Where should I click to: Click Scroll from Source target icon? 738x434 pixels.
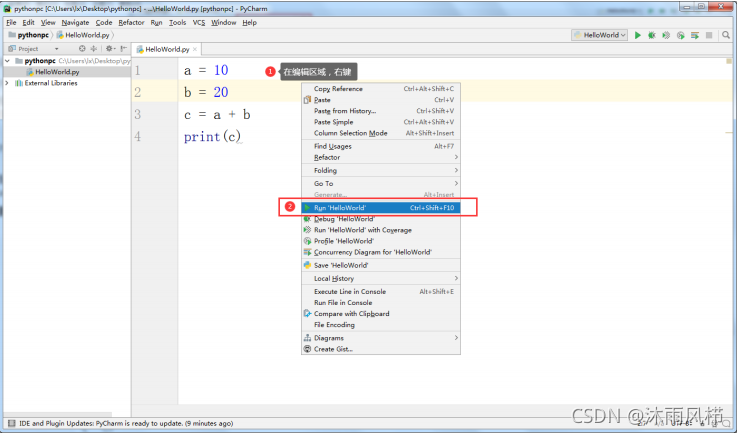(x=82, y=48)
